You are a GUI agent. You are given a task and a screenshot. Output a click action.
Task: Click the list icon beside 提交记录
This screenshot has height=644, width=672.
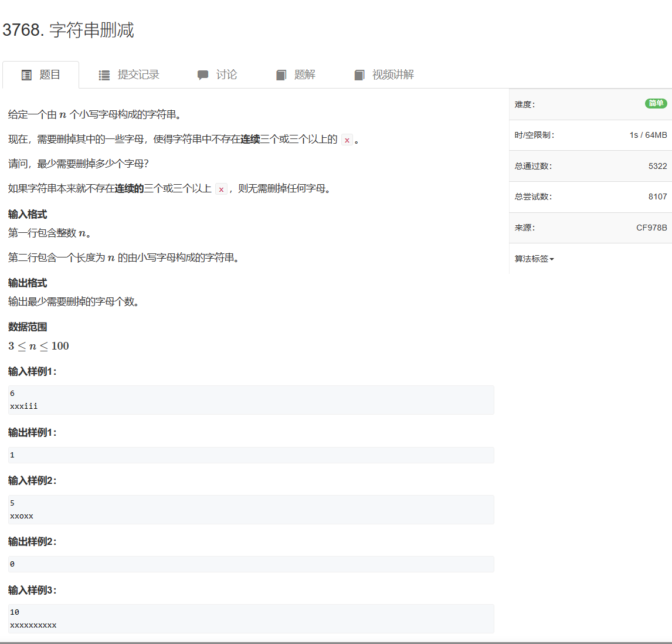click(104, 75)
